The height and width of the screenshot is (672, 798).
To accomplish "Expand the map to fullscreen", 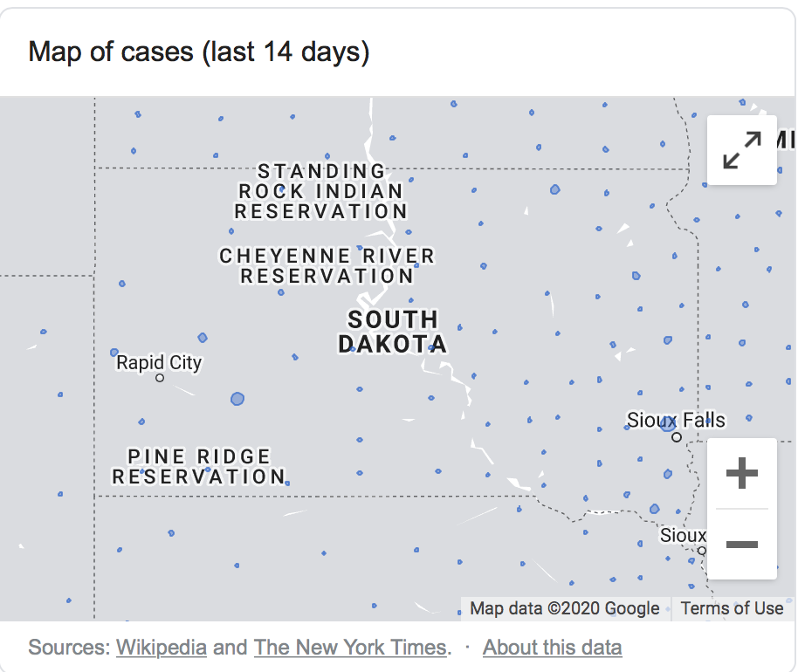I will (741, 149).
